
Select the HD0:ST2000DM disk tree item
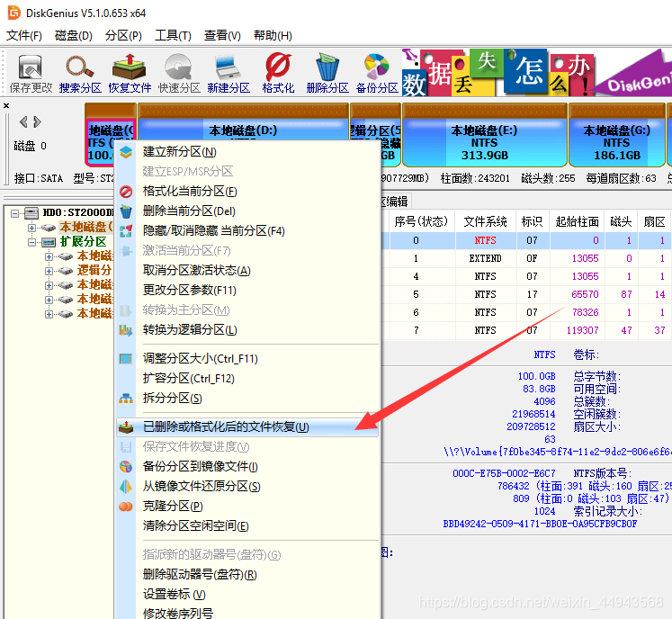(78, 212)
